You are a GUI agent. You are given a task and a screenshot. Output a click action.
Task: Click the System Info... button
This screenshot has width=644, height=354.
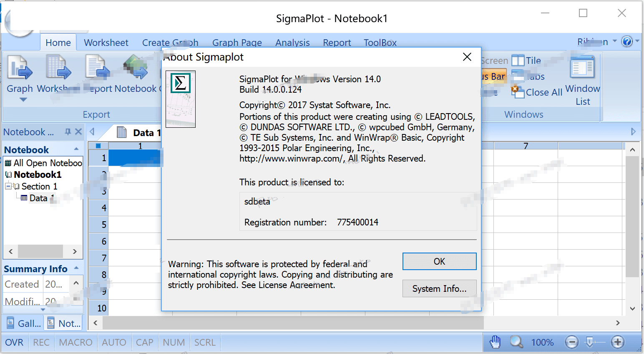click(439, 288)
